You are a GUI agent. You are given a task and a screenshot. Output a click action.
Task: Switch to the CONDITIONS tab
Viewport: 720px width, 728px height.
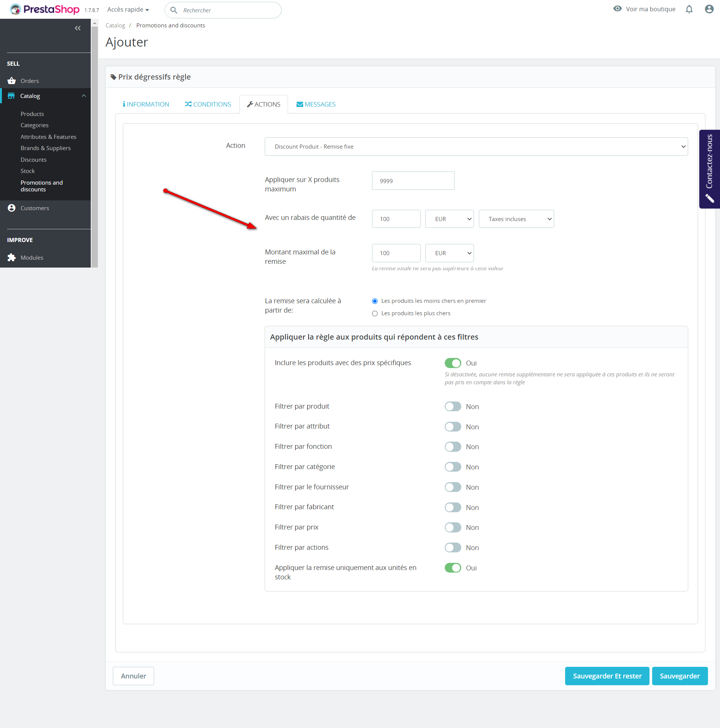point(208,104)
